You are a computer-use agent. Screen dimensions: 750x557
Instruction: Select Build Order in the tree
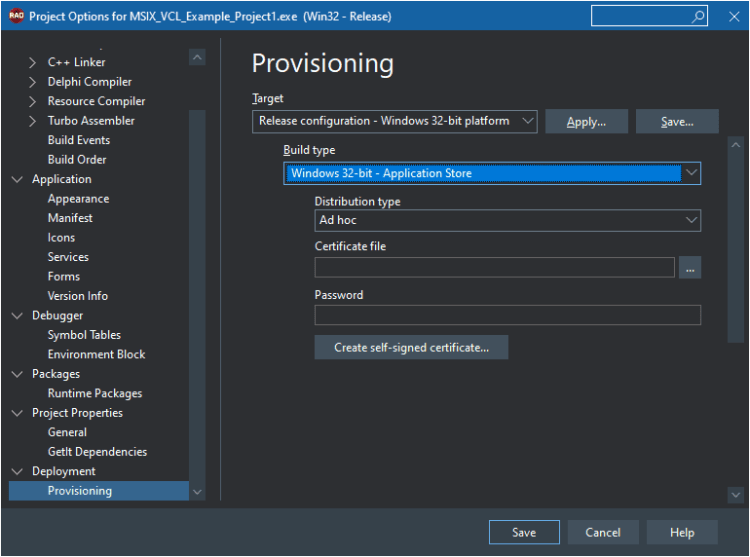pyautogui.click(x=77, y=160)
